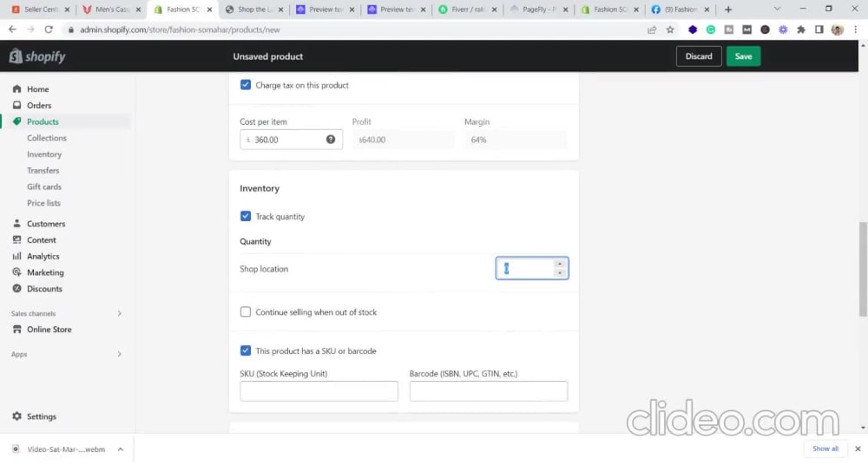Open the tab search dropdown
This screenshot has height=465, width=868.
coord(777,9)
